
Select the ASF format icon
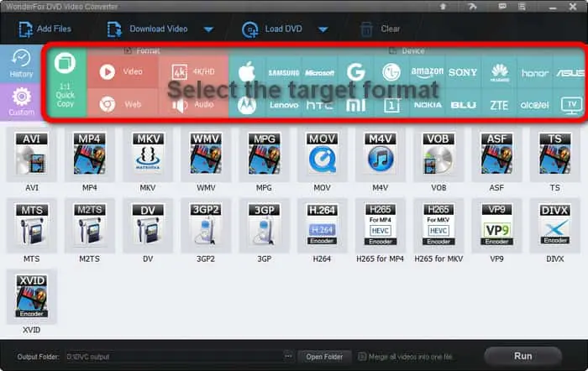point(496,154)
